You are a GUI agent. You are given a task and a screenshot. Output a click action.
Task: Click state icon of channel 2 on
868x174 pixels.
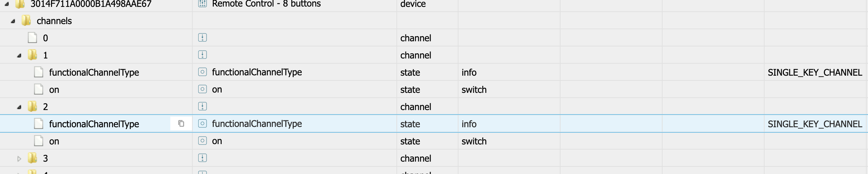202,141
